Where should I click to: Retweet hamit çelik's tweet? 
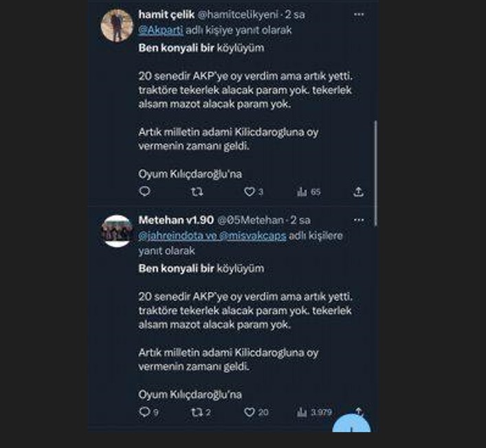pyautogui.click(x=197, y=192)
